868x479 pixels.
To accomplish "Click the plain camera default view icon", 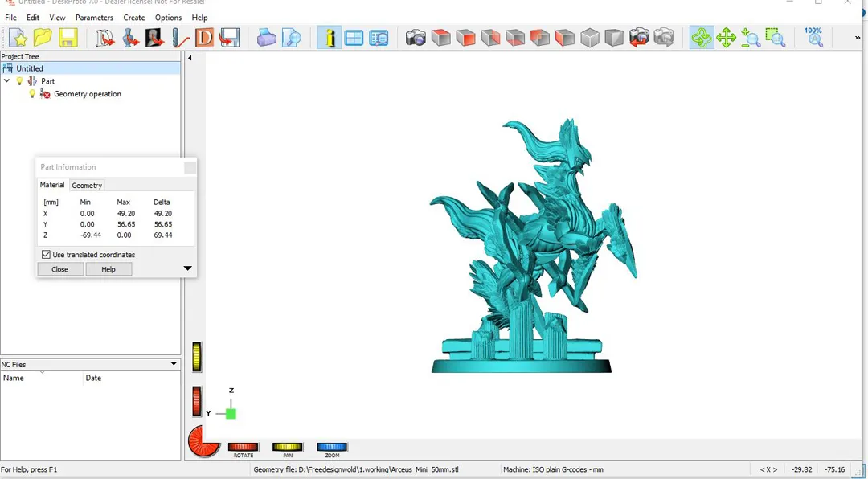I will (416, 38).
